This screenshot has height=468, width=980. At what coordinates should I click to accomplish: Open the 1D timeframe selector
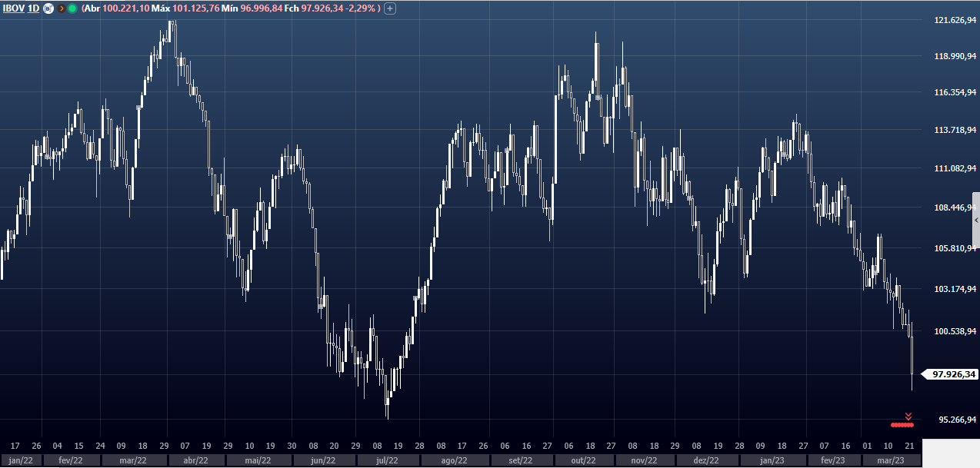(x=34, y=8)
